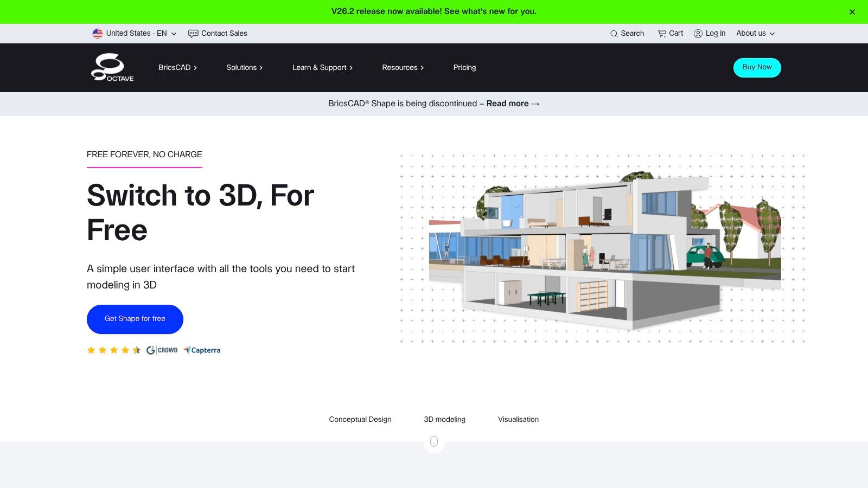
Task: Click Read more about Shape discontinuation
Action: click(513, 104)
